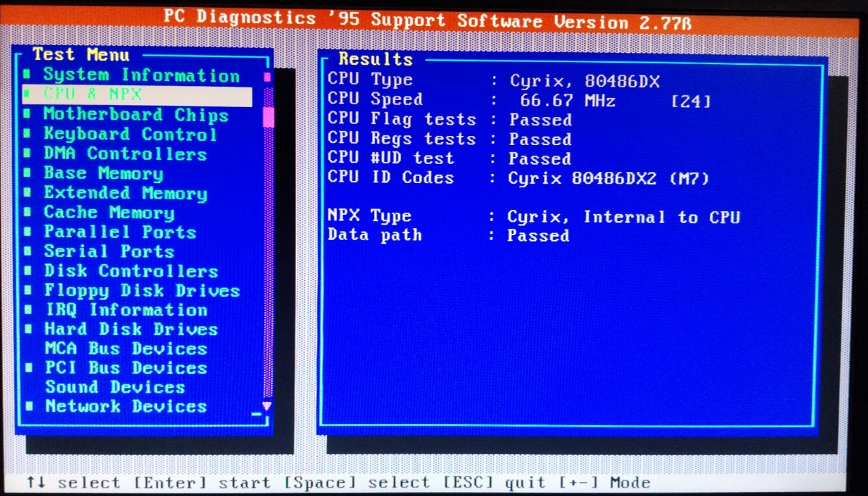Screen dimensions: 868x496
Task: Select Cache Memory test
Action: 109,213
